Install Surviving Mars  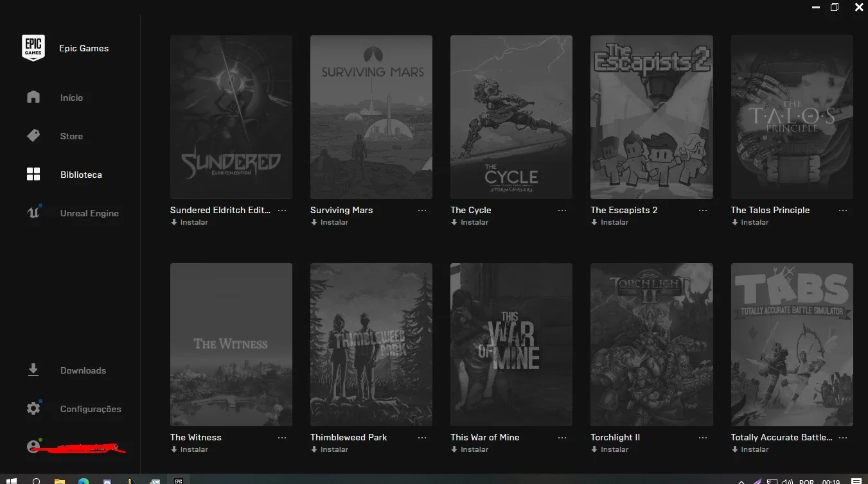(x=330, y=222)
